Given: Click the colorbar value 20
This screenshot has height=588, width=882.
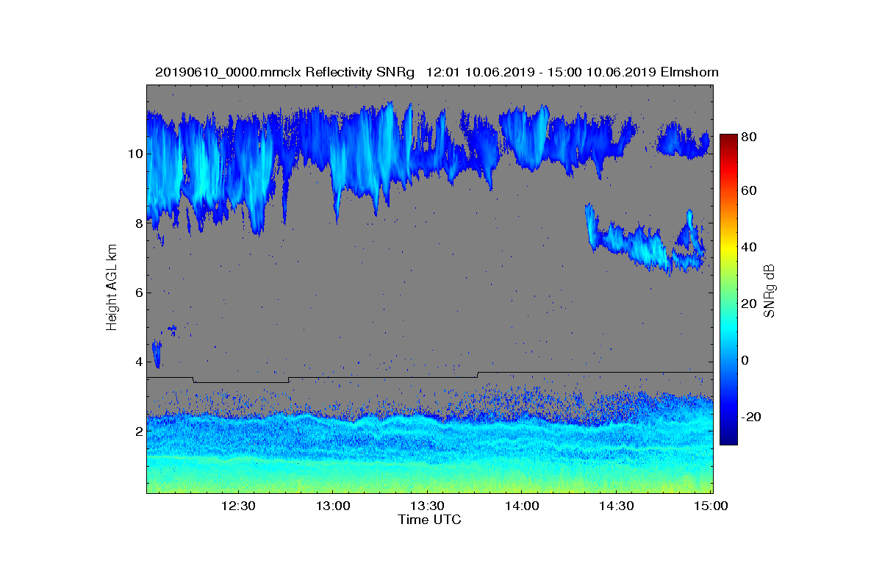Looking at the screenshot, I should tap(750, 304).
